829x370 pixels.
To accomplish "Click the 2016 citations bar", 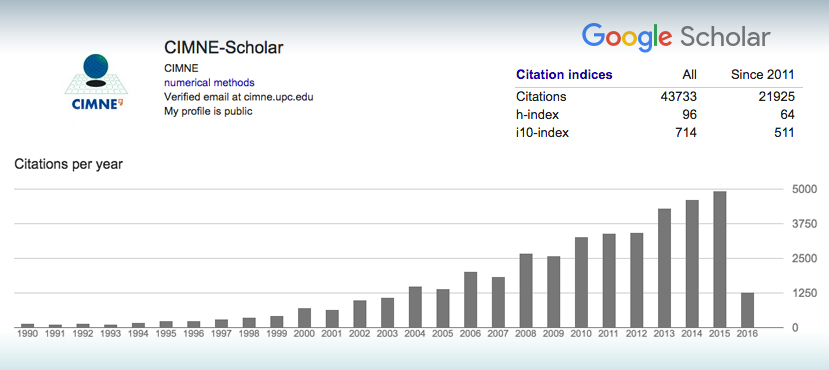I will pos(747,310).
